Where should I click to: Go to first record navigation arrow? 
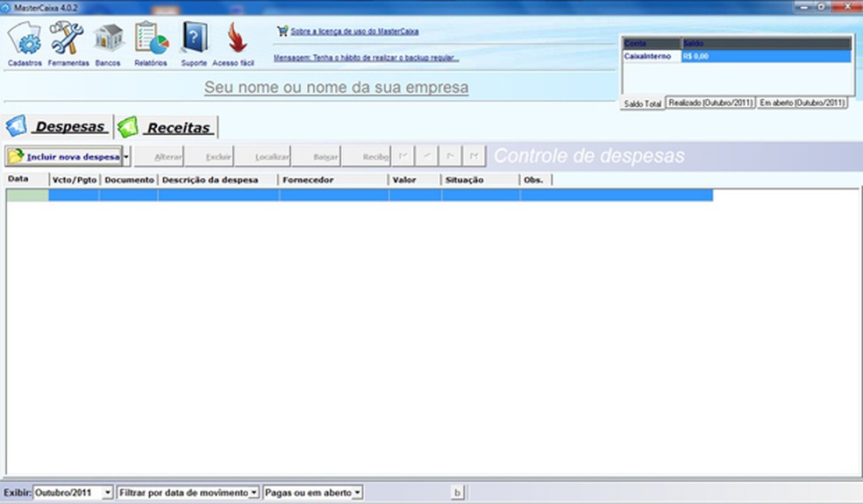[403, 156]
